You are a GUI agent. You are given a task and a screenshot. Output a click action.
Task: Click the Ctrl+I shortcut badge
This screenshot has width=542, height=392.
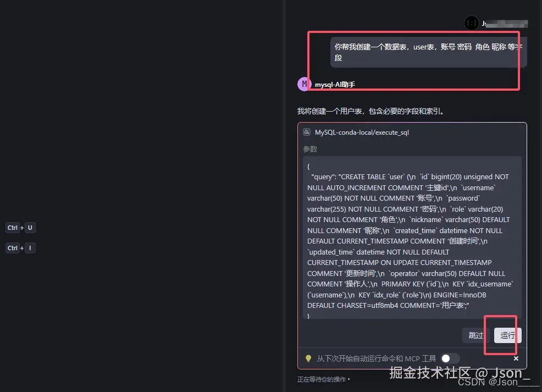coord(20,248)
